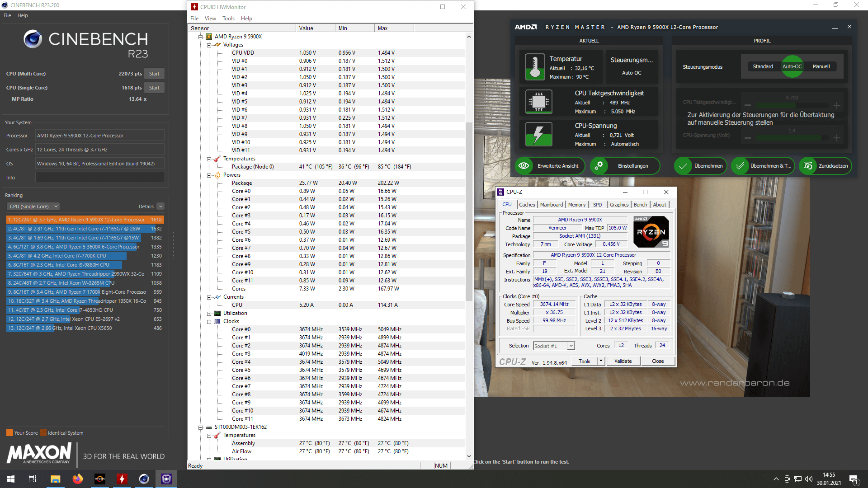Switch to the Bench tab in CPU-Z
The image size is (868, 488).
point(640,205)
